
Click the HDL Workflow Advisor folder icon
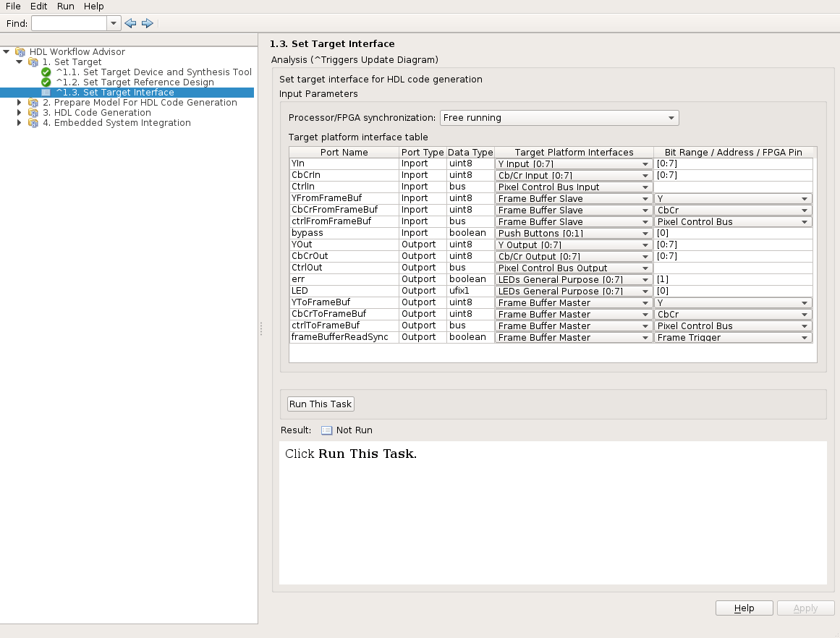tap(20, 52)
